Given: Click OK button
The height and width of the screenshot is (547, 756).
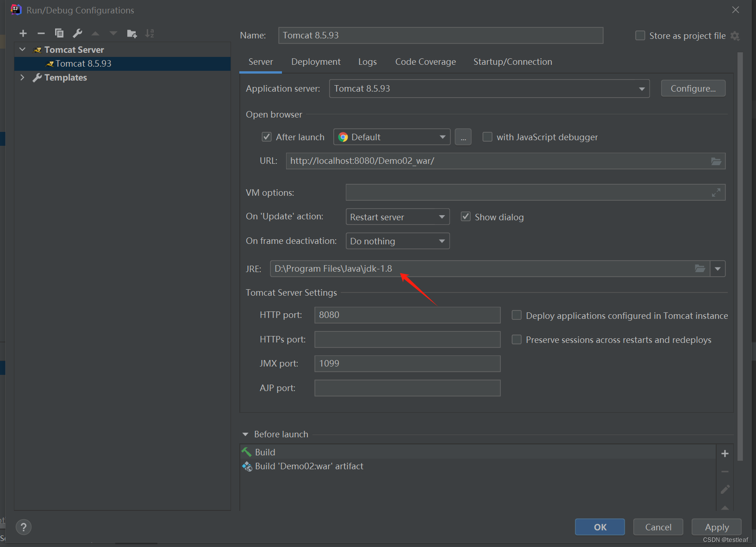Looking at the screenshot, I should click(x=600, y=527).
